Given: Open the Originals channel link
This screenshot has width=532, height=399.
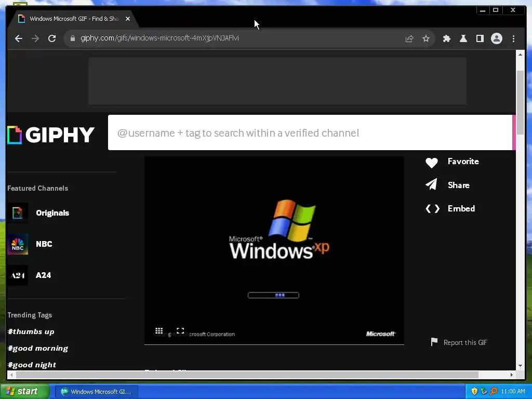Looking at the screenshot, I should click(x=52, y=212).
